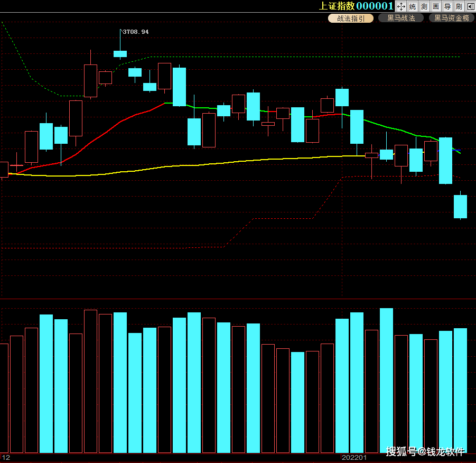Click the 3708.94 high price label
This screenshot has width=476, height=463.
[136, 32]
